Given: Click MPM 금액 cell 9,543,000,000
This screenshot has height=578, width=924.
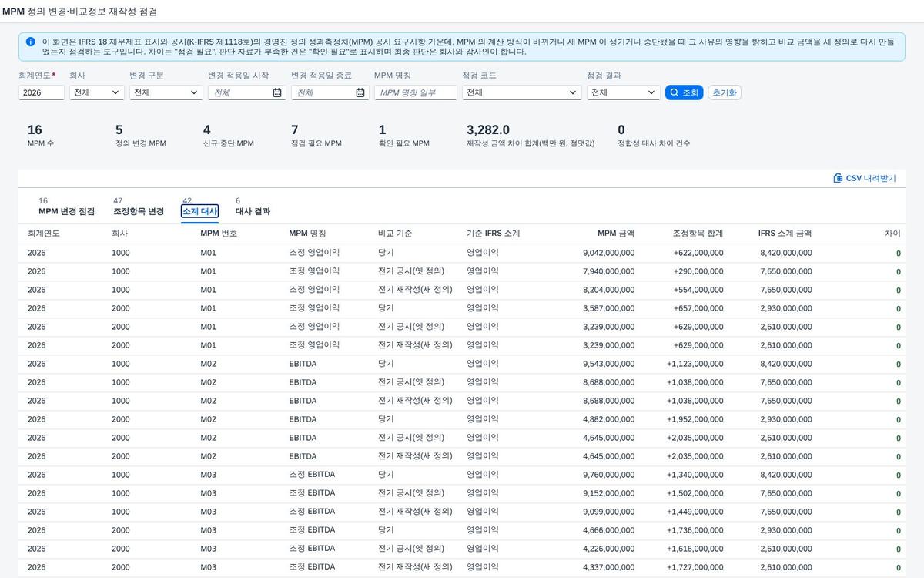Looking at the screenshot, I should coord(609,364).
